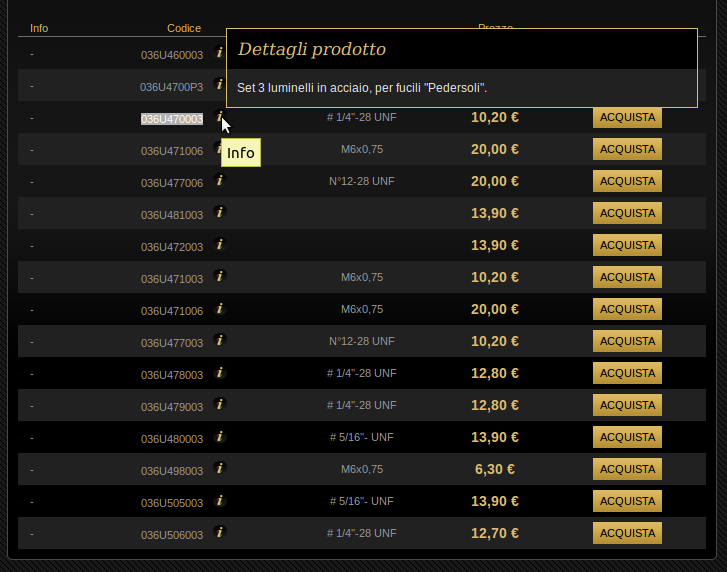Open info icon beside code 036U498003

(x=220, y=468)
